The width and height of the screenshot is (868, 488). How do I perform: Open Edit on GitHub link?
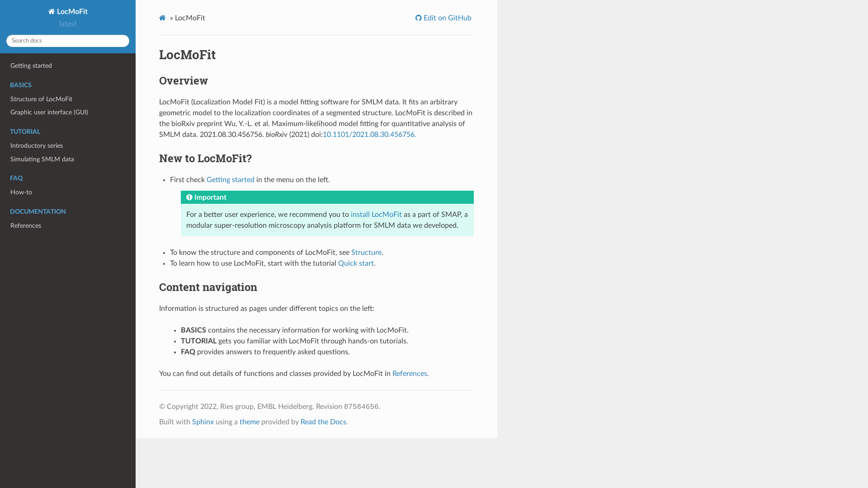(443, 18)
